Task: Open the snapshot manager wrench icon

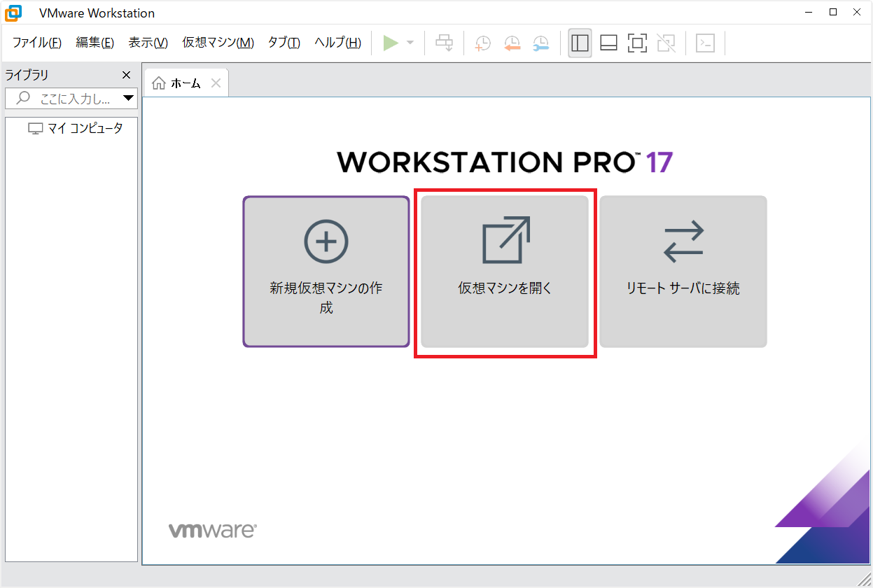Action: tap(541, 43)
